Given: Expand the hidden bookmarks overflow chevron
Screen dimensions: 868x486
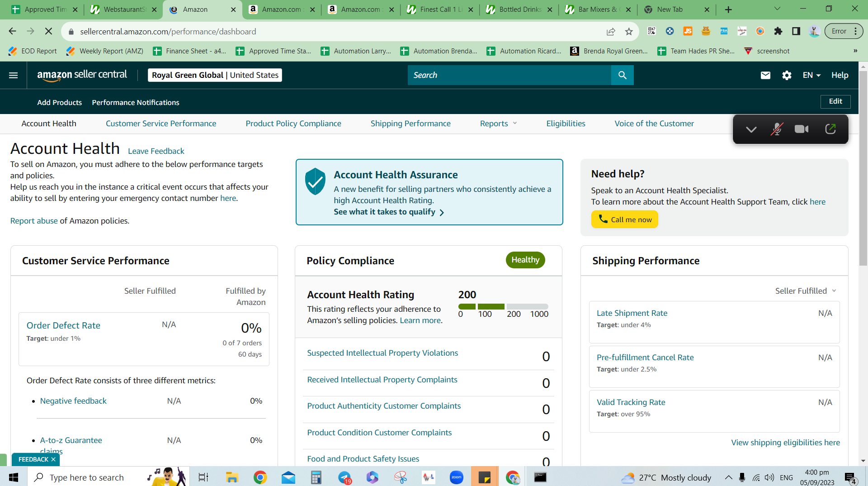Looking at the screenshot, I should 855,51.
